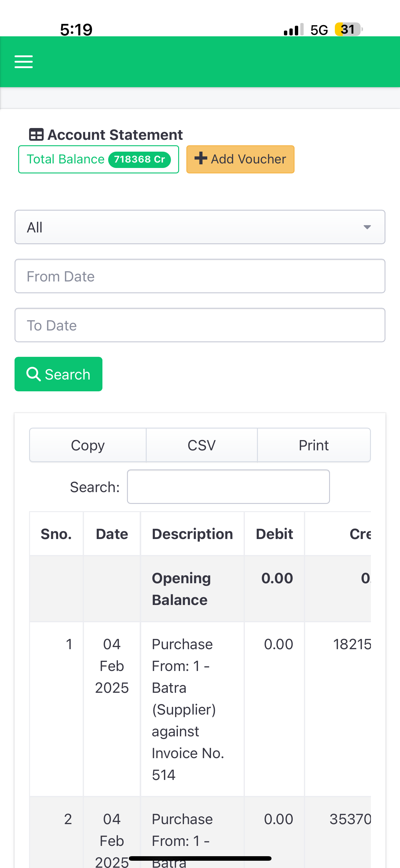Sort table by Date column header
400x868 pixels.
coord(112,534)
